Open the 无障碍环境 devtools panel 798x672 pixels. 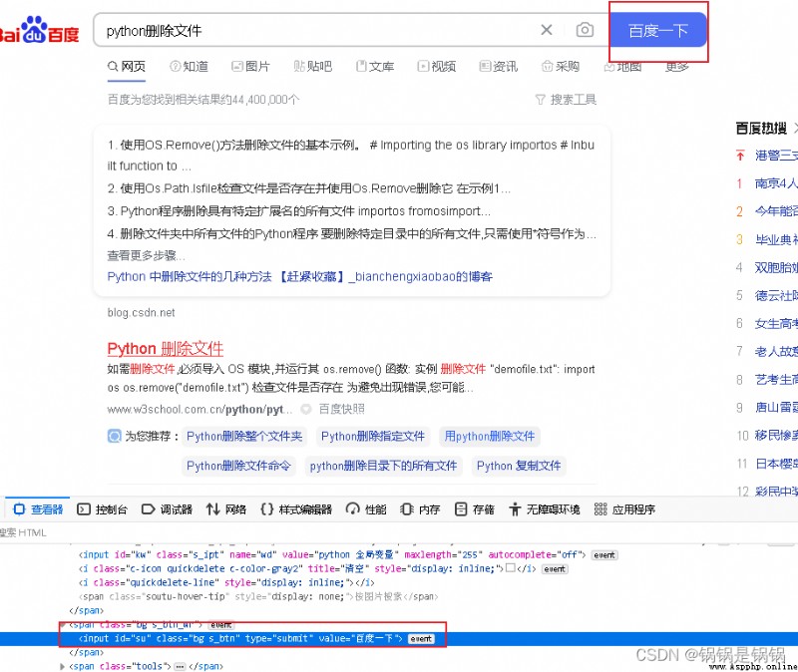(x=545, y=509)
